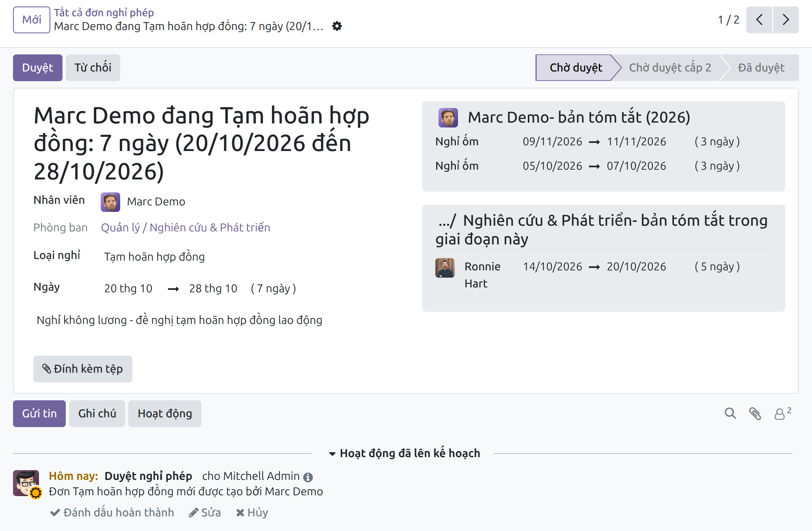Click the chatter paperclip attachments icon
812x531 pixels.
pos(755,414)
